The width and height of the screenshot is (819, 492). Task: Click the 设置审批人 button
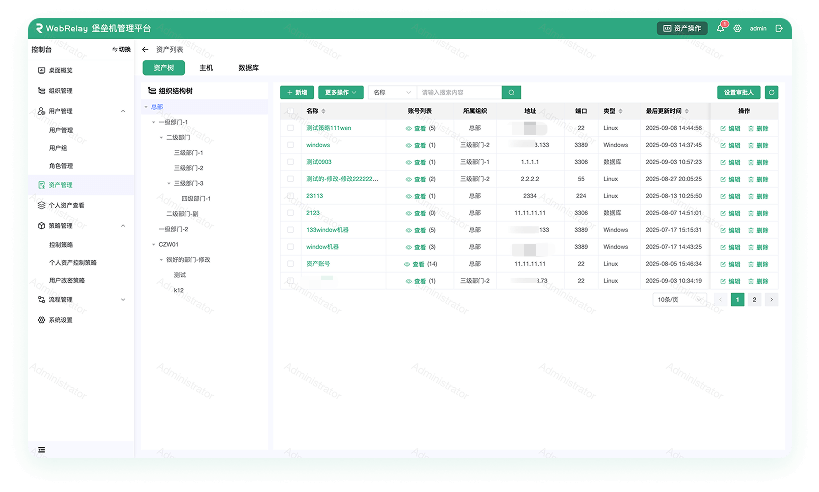[739, 92]
